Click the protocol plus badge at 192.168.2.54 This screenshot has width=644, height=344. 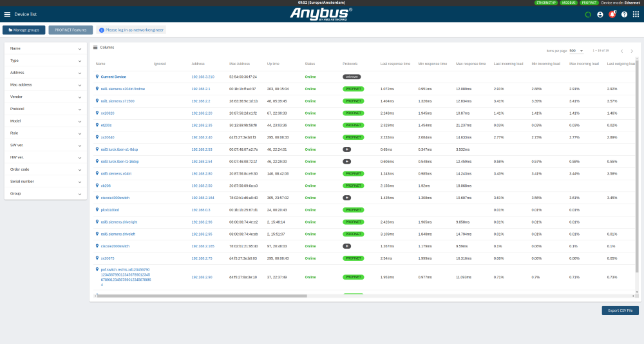point(346,162)
